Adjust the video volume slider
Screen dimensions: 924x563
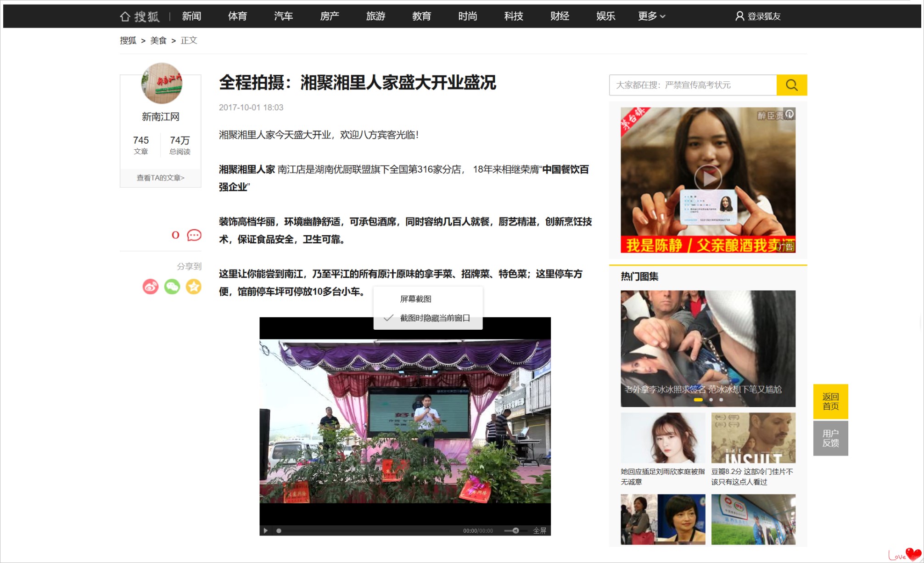tap(515, 530)
